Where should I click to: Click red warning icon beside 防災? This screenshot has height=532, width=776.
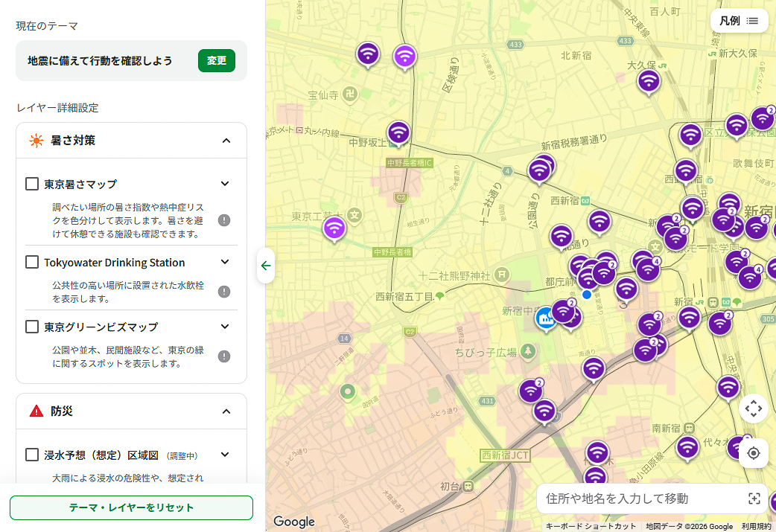[36, 411]
